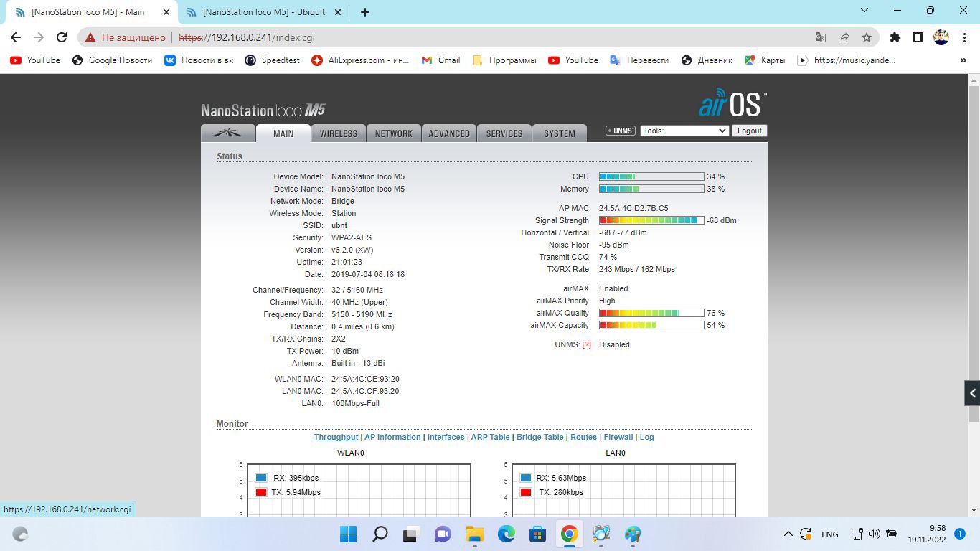Click the Not secure warning icon
980x551 pixels.
click(90, 37)
